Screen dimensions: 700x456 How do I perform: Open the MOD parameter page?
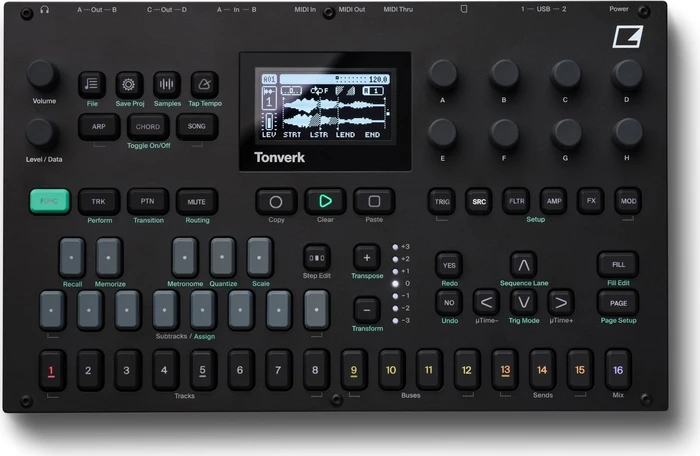pos(629,201)
